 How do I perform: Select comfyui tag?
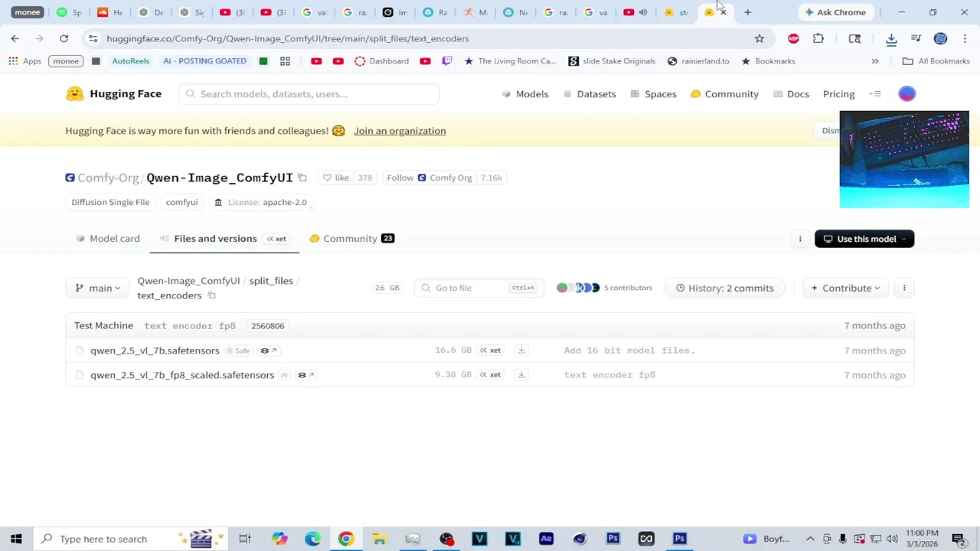181,202
